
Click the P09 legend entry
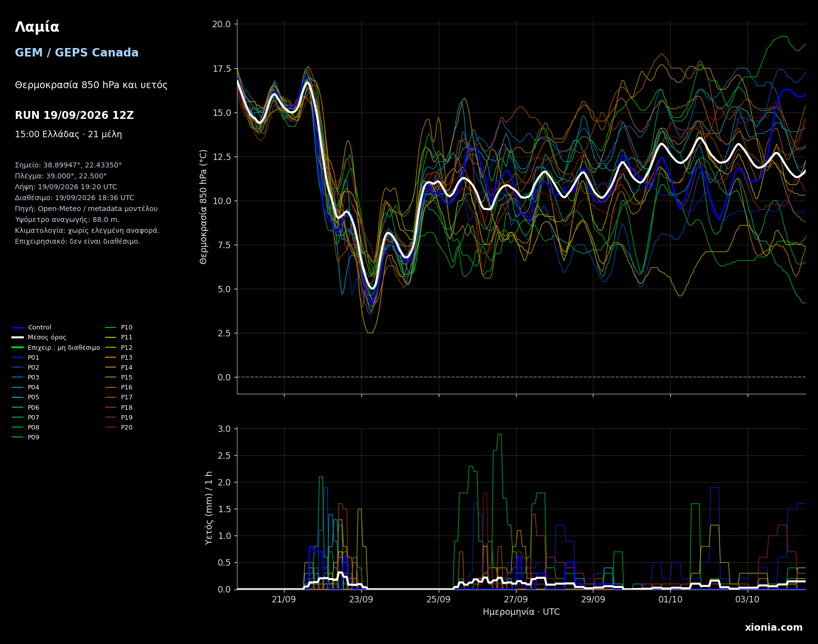pyautogui.click(x=26, y=437)
